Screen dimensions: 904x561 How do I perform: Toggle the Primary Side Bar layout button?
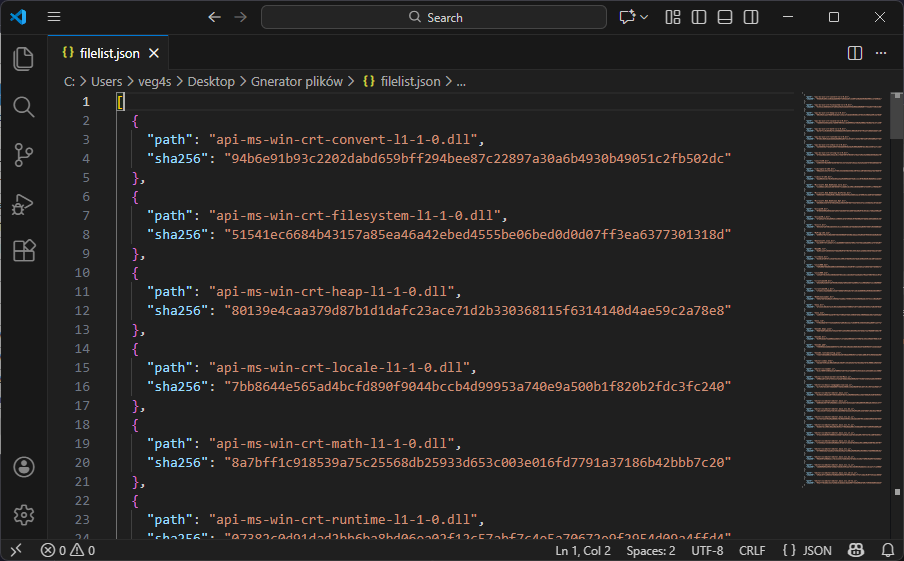[x=699, y=17]
